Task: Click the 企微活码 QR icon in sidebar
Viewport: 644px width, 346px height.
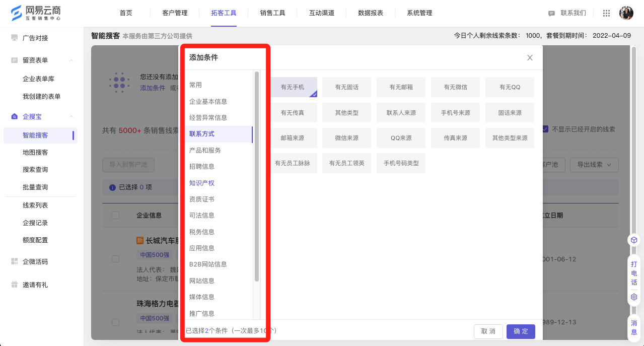Action: (x=14, y=261)
